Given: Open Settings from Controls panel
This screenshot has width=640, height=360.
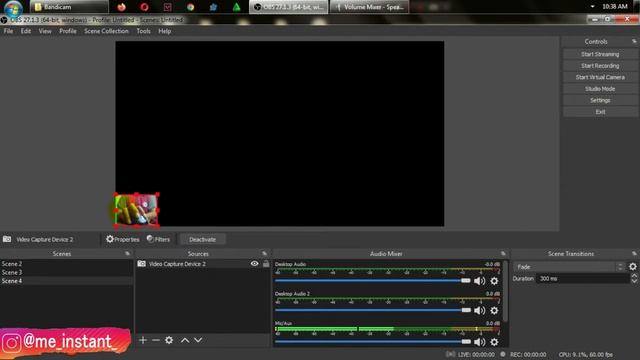Looking at the screenshot, I should [x=600, y=100].
